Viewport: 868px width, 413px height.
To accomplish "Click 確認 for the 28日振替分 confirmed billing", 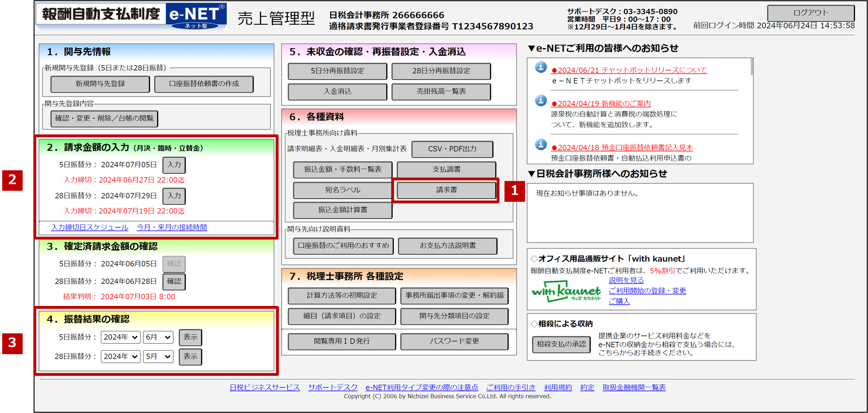I will pyautogui.click(x=174, y=281).
